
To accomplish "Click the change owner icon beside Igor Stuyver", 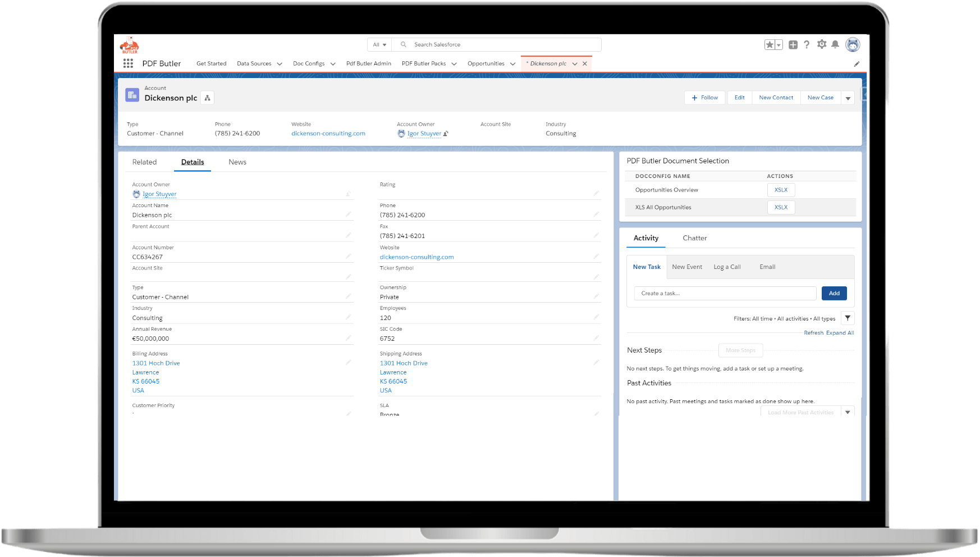I will point(446,134).
